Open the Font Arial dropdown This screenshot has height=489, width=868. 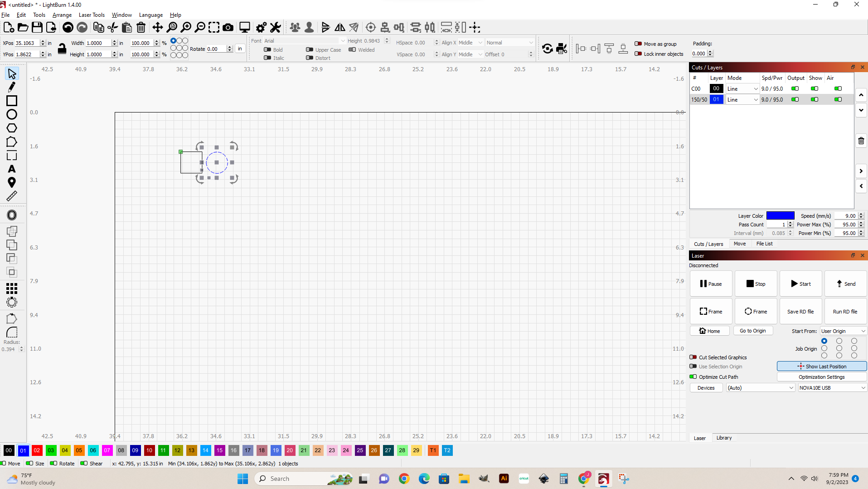[304, 41]
